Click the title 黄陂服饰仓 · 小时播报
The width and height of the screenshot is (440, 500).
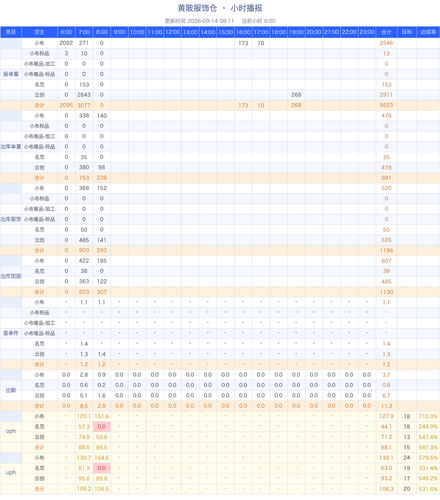click(220, 8)
